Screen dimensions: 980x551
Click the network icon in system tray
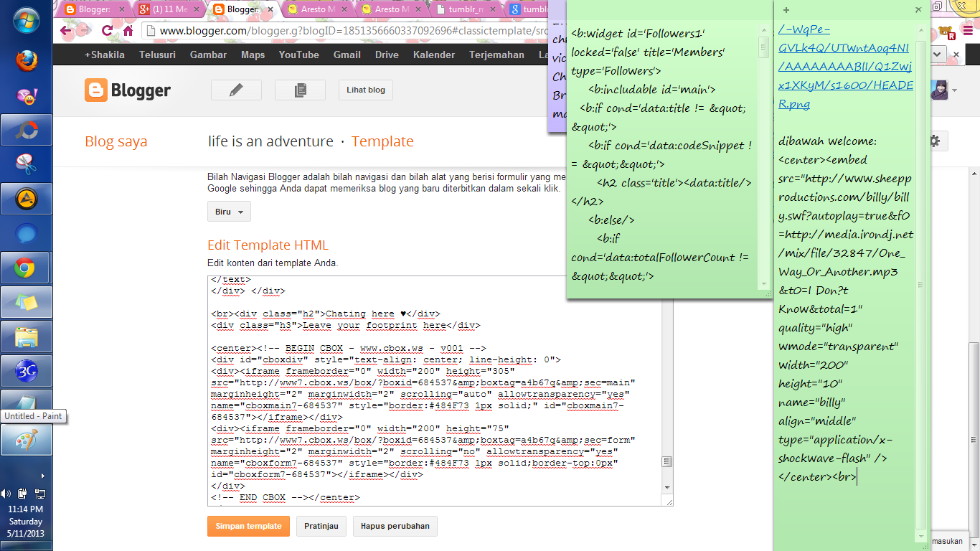pyautogui.click(x=39, y=494)
